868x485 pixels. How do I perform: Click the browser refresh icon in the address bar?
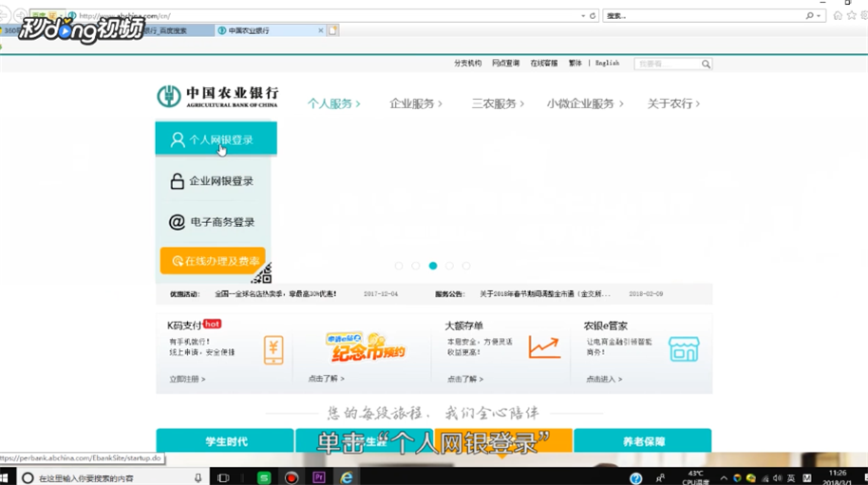[593, 16]
